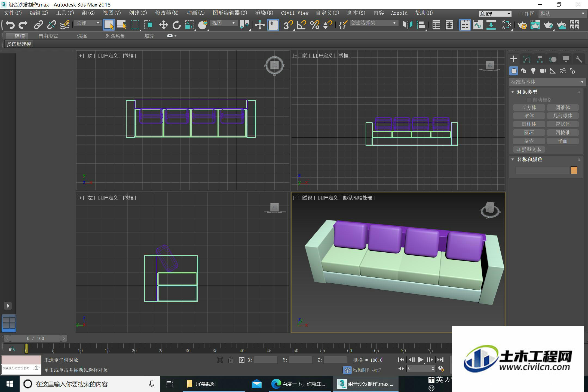This screenshot has width=588, height=392.
Task: Select the Scale tool icon
Action: tap(189, 25)
